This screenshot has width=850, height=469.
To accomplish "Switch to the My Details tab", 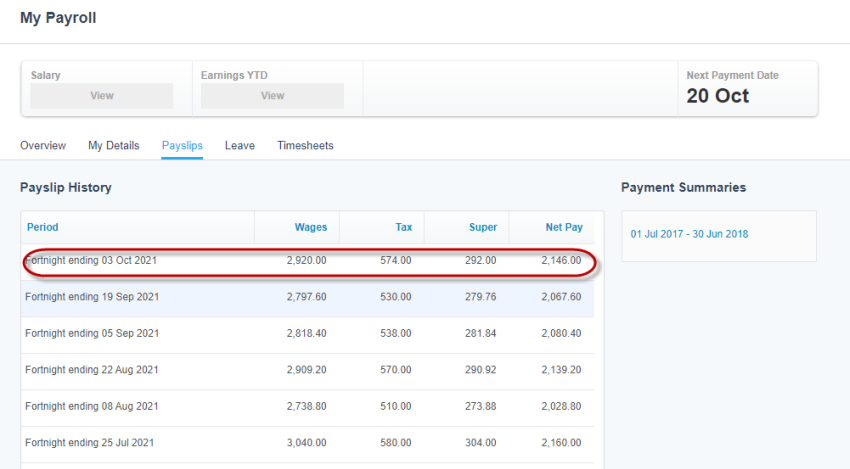I will click(114, 145).
